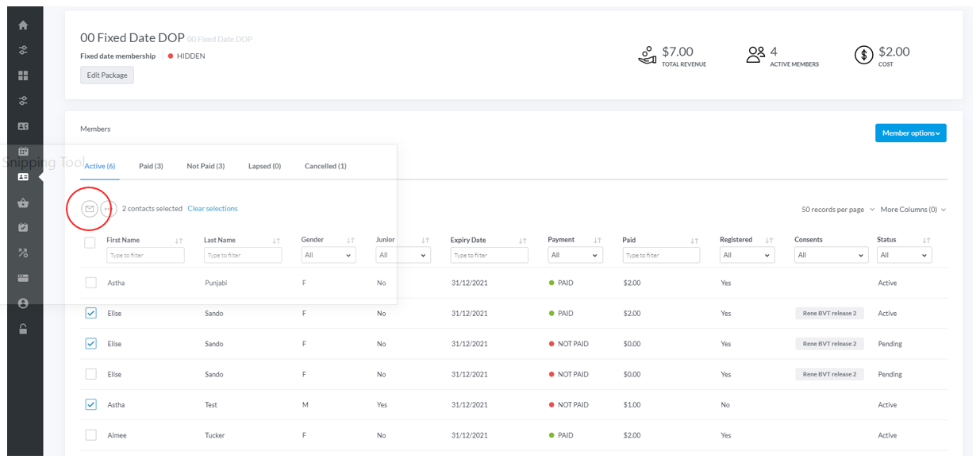Select the Aimee Tucker row checkbox
980x463 pixels.
pyautogui.click(x=90, y=435)
